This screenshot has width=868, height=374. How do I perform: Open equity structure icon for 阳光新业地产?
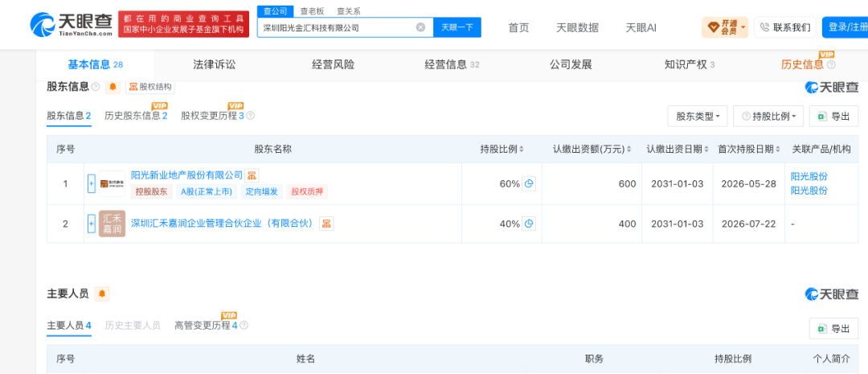tap(252, 175)
